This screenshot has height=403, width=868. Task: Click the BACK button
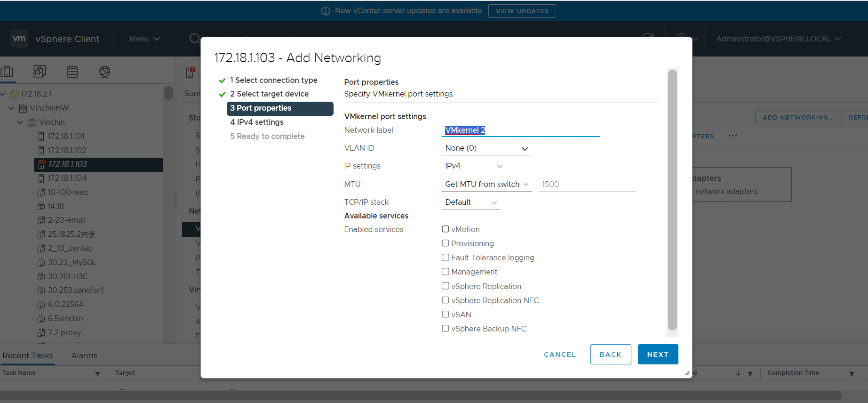tap(611, 355)
